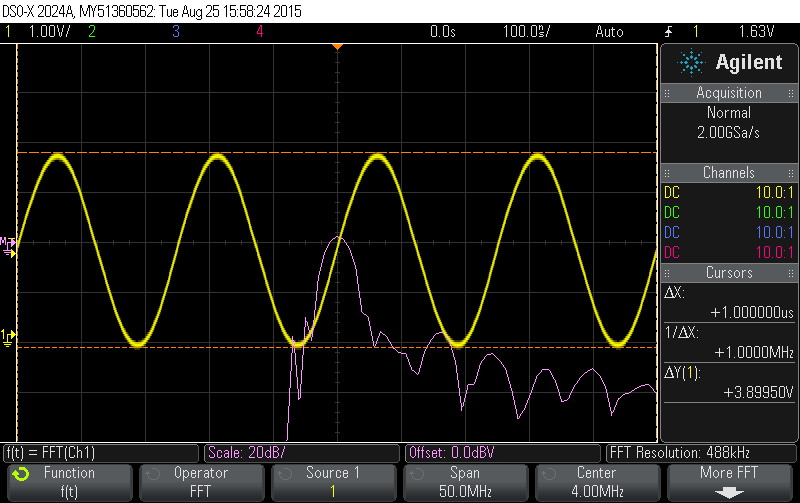Click the Agilent starburst logo

tap(691, 63)
